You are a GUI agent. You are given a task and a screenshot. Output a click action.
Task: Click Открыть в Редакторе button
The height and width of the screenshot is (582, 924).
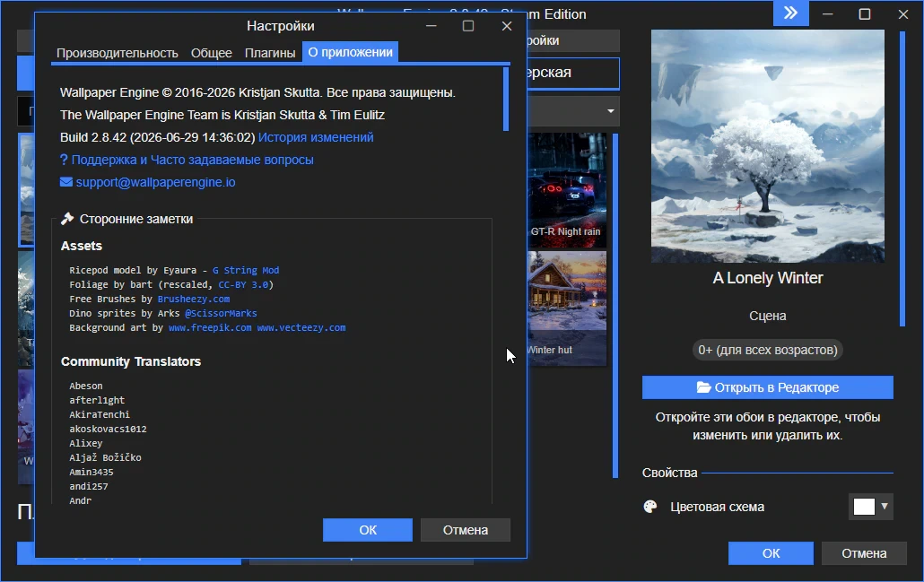(768, 387)
